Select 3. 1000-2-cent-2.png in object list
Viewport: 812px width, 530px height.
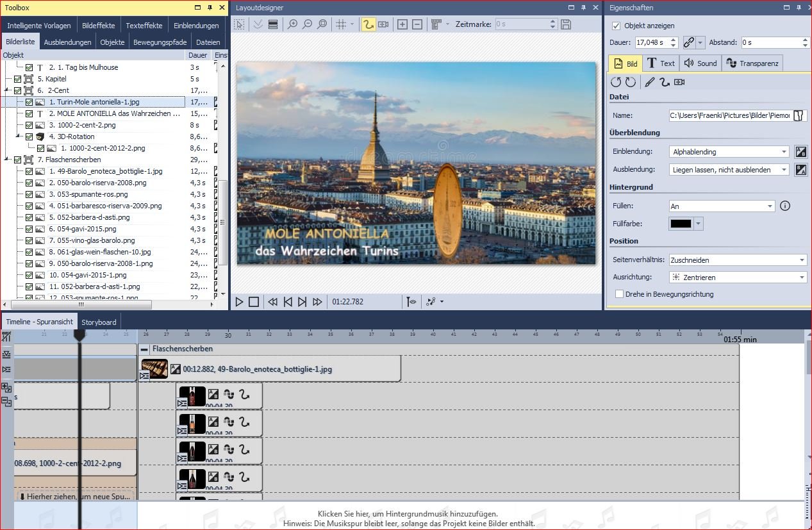[x=82, y=125]
